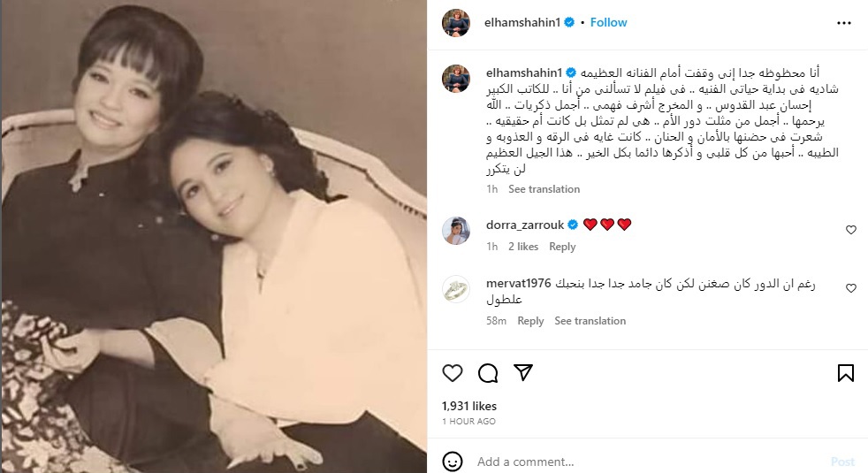Reply to mervat1976's comment
The image size is (868, 473).
530,321
